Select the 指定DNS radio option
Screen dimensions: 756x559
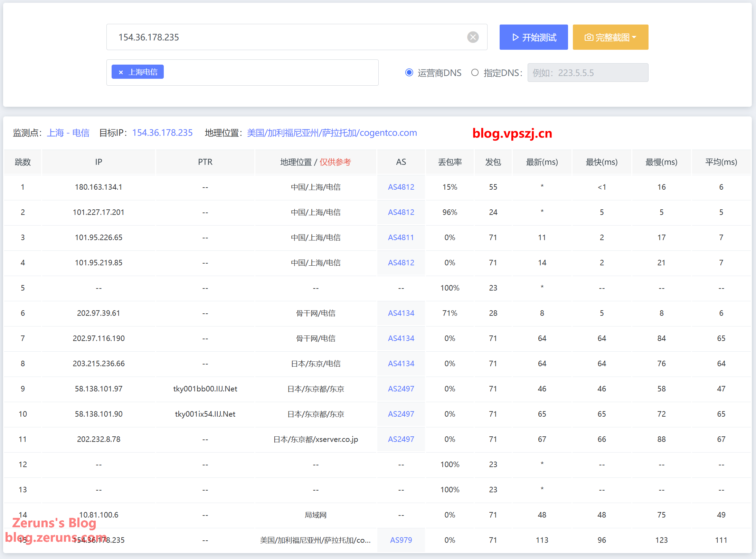[x=475, y=73]
